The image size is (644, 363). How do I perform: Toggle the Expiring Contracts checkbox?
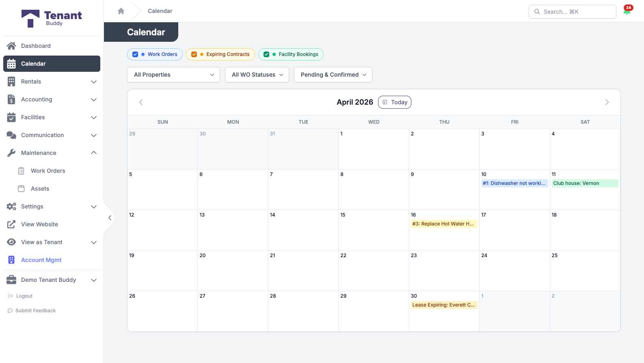click(x=194, y=54)
